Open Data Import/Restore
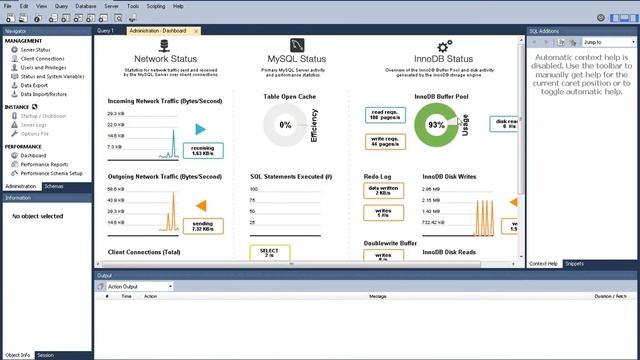640x360 pixels. coord(44,94)
